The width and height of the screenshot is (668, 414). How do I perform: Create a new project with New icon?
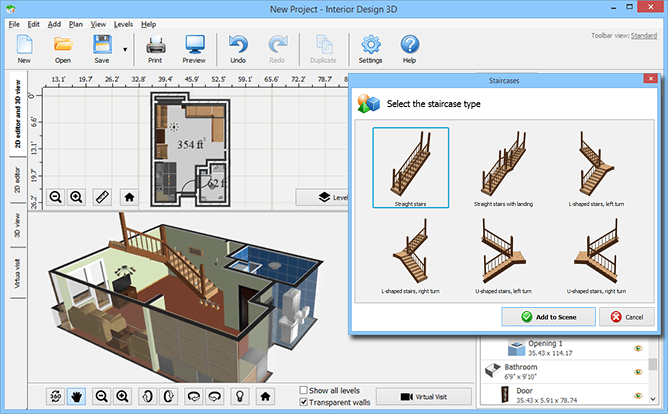click(24, 49)
